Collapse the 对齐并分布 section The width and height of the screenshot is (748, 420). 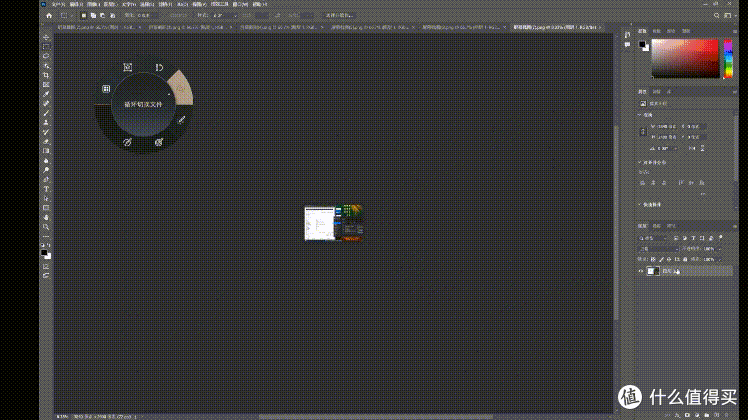coord(640,162)
